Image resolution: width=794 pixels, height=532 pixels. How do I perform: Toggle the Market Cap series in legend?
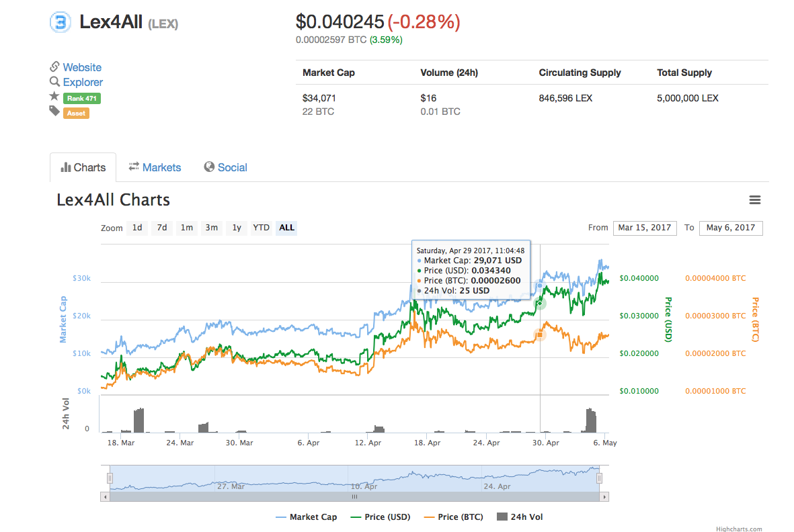click(307, 517)
